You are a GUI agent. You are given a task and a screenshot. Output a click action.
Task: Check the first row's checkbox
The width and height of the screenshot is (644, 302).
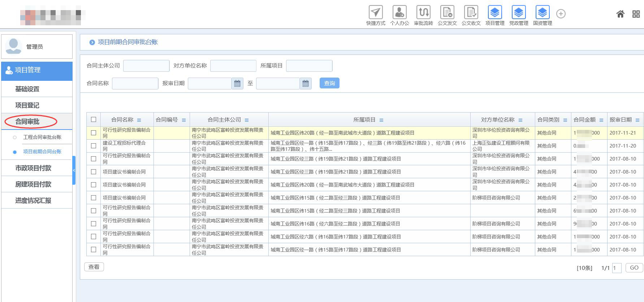pyautogui.click(x=94, y=133)
